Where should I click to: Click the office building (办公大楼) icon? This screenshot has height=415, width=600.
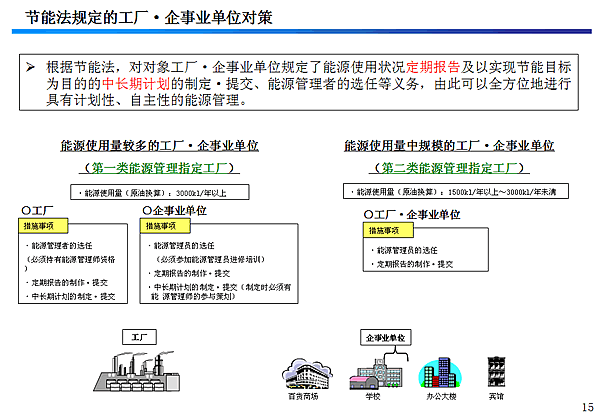point(440,373)
